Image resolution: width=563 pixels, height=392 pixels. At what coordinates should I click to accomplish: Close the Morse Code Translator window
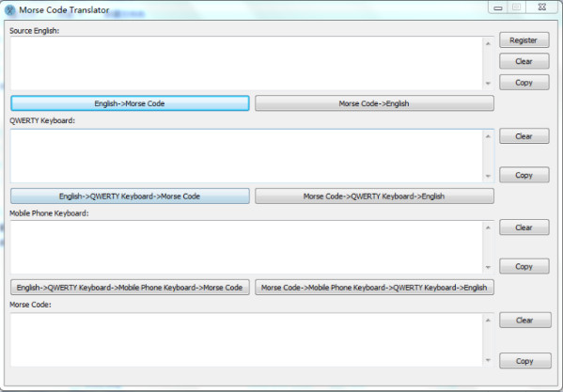(542, 8)
